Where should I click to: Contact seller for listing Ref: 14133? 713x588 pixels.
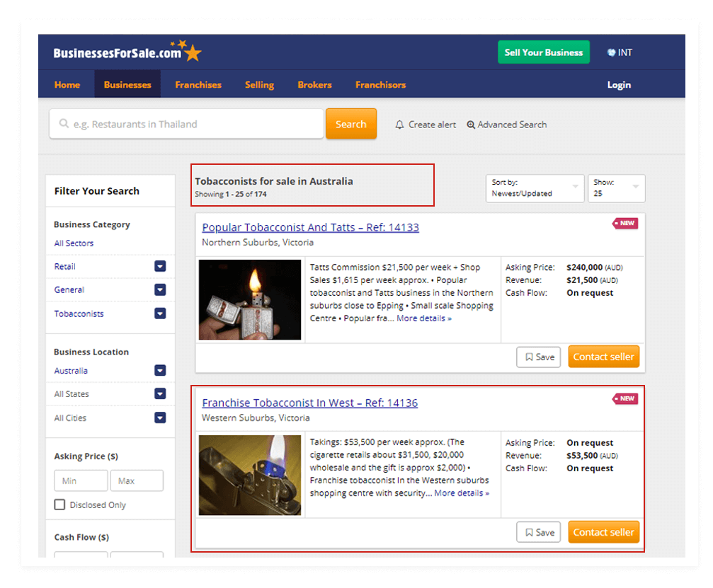tap(603, 357)
